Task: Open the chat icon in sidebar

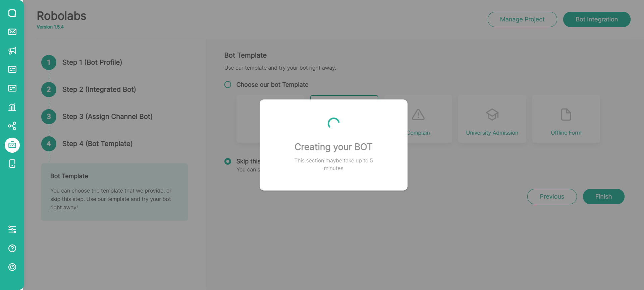Action: [x=12, y=13]
